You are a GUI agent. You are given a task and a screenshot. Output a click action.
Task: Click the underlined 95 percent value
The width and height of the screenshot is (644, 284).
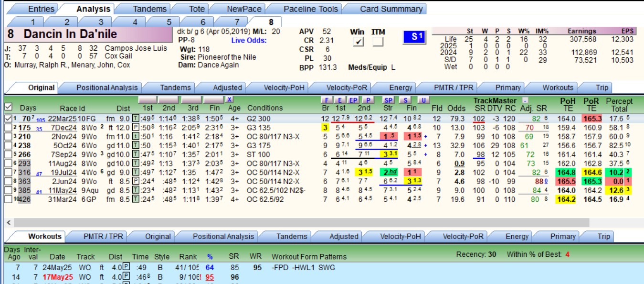209,277
